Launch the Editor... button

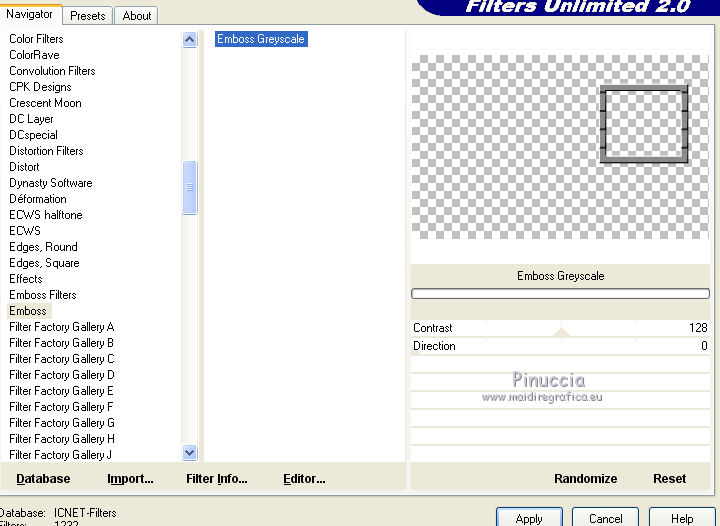click(x=304, y=479)
